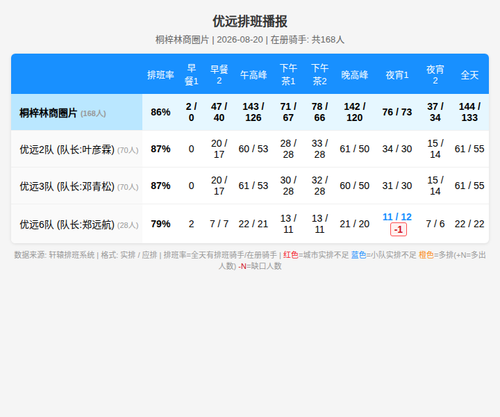Viewport: 500px width, 417px height.
Task: Click the 早餐1 value 2 in 优远6队 row
Action: coord(191,224)
